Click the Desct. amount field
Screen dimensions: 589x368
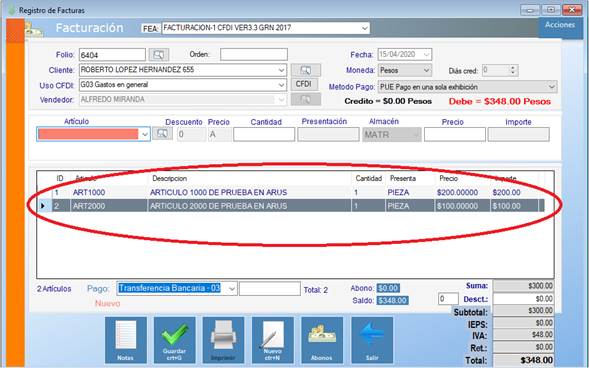coord(523,299)
